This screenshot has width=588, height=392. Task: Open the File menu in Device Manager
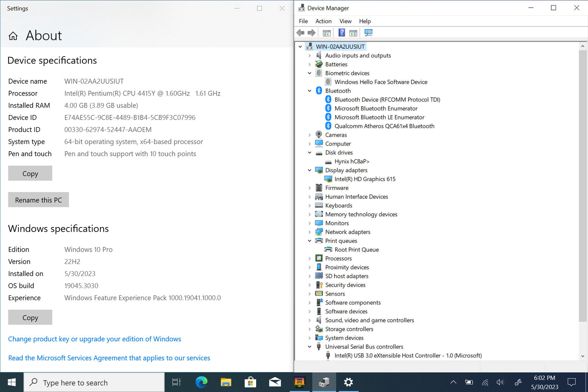tap(303, 21)
